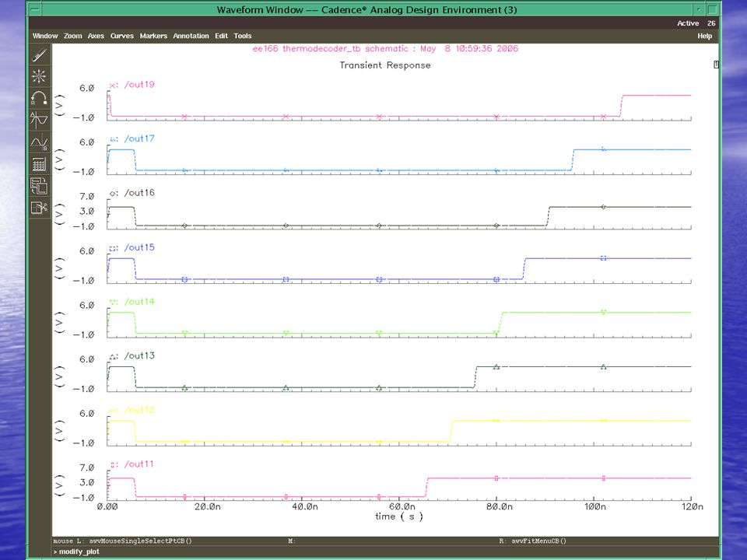Image resolution: width=747 pixels, height=560 pixels.
Task: Click the mouse L: awvMouseSingleSelectPtCB() status text
Action: 122,541
